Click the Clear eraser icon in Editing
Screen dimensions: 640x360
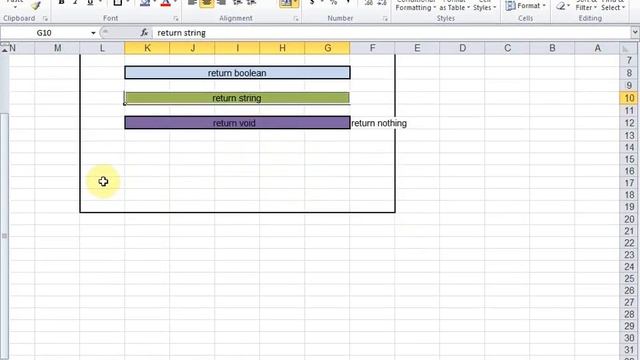(561, 6)
